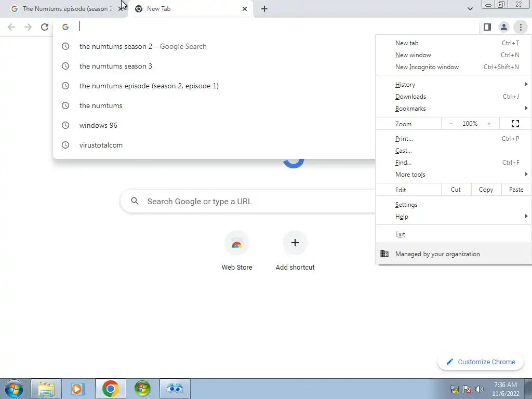Click the network tray icon

click(454, 389)
